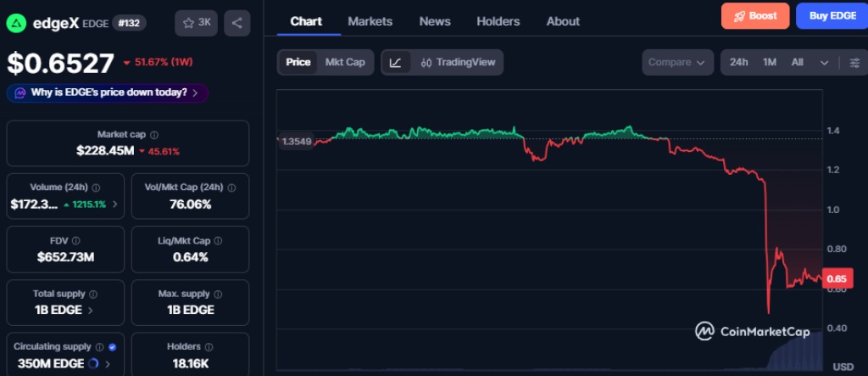Click the Buy EDGE button

(832, 16)
